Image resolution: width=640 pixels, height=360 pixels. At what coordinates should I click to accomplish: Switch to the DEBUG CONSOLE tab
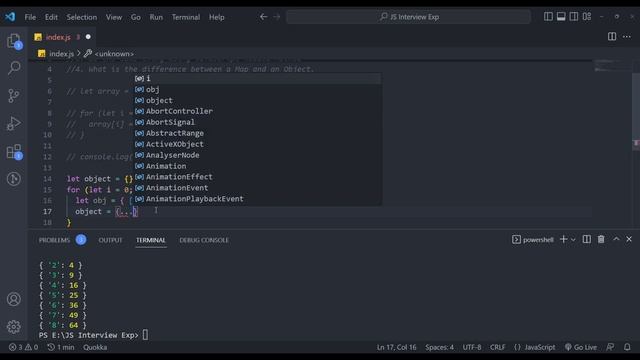pyautogui.click(x=204, y=240)
